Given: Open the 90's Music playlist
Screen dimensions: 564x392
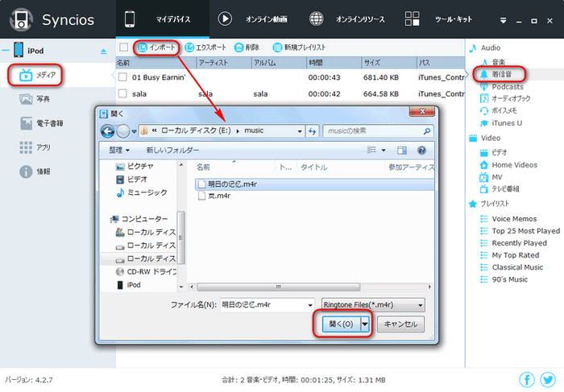Looking at the screenshot, I should 504,279.
